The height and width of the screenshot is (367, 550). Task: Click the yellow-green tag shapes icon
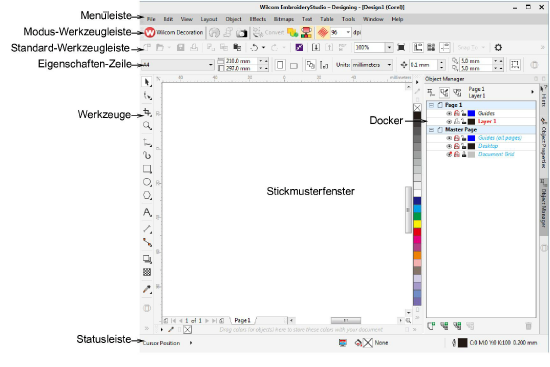coord(292,33)
